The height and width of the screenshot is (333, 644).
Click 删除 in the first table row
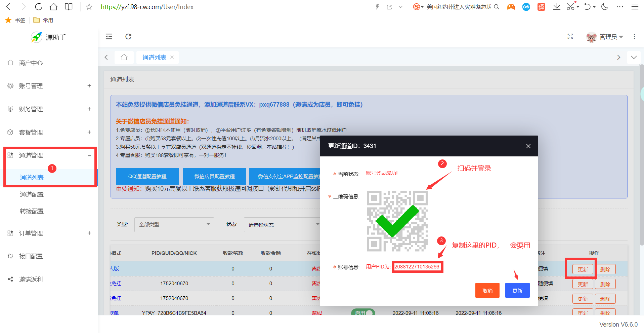click(605, 269)
